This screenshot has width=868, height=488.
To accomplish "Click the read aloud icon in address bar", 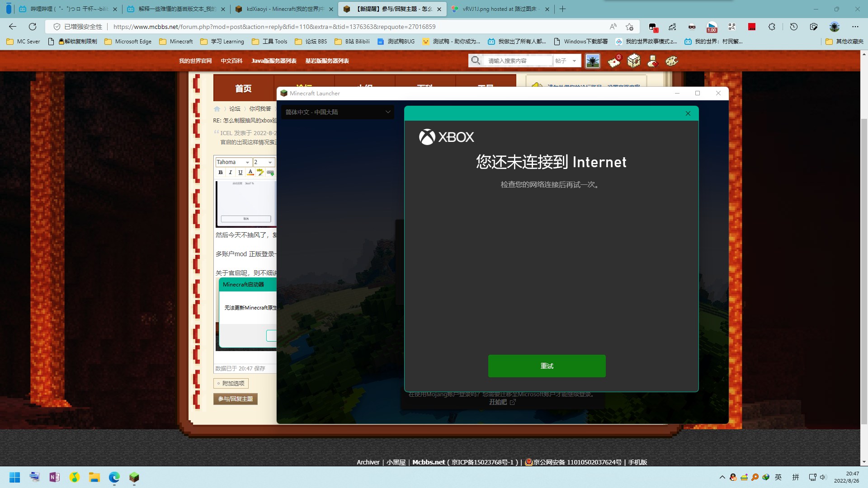I will click(613, 27).
